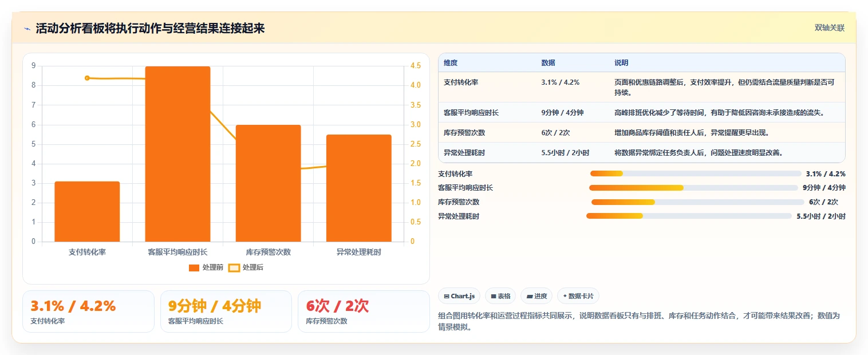The width and height of the screenshot is (868, 355).
Task: Click the 客服平均响应时长 x-axis label
Action: (x=177, y=252)
